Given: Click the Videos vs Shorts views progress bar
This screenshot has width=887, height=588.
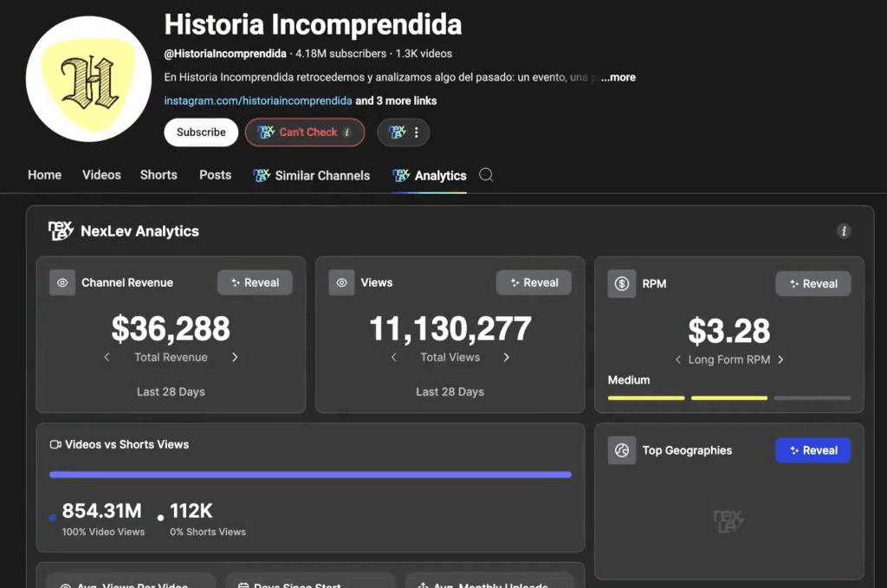Looking at the screenshot, I should (310, 475).
